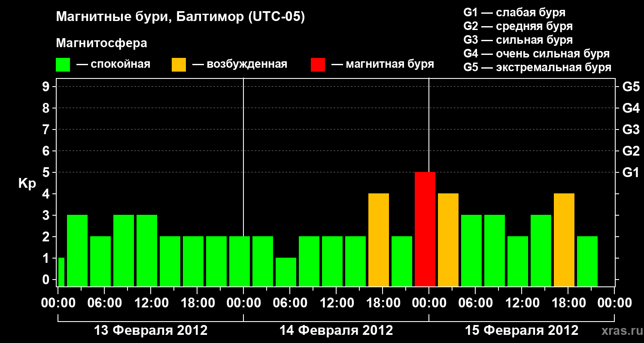Click the '06:00' tick label under 15 February
The height and width of the screenshot is (343, 644).
click(x=475, y=303)
